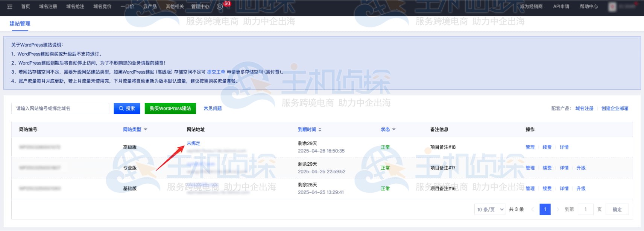Click 升级 for 项目备注#16 row
This screenshot has height=231, width=644.
581,189
